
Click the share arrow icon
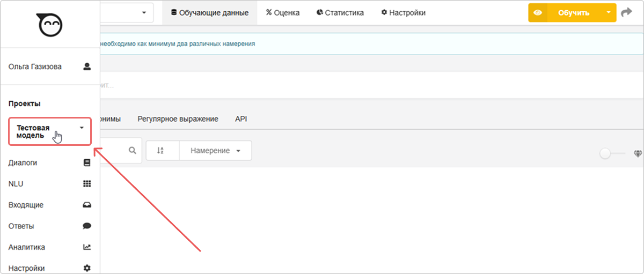click(626, 12)
